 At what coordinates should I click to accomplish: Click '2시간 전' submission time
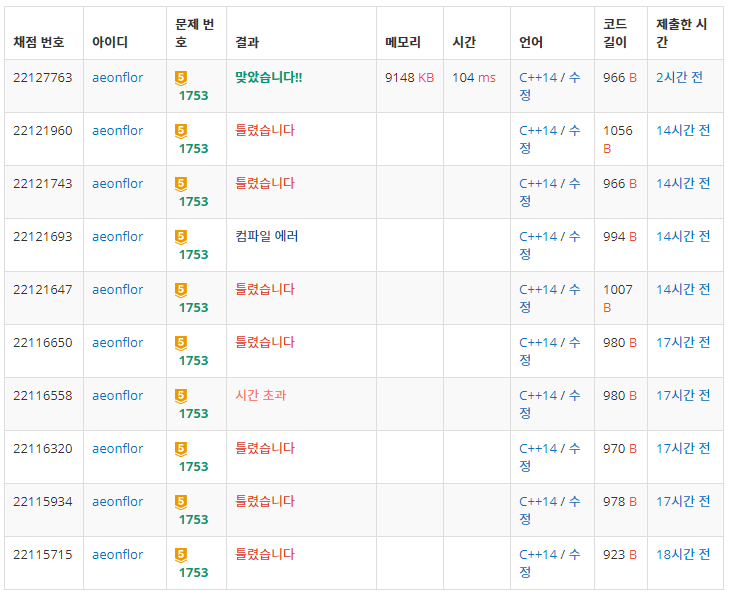[679, 78]
